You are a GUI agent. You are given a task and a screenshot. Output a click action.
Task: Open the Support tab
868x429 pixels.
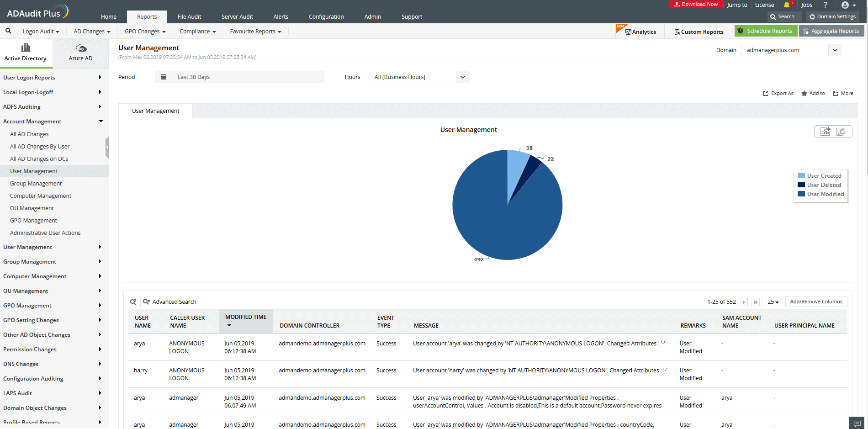(412, 17)
